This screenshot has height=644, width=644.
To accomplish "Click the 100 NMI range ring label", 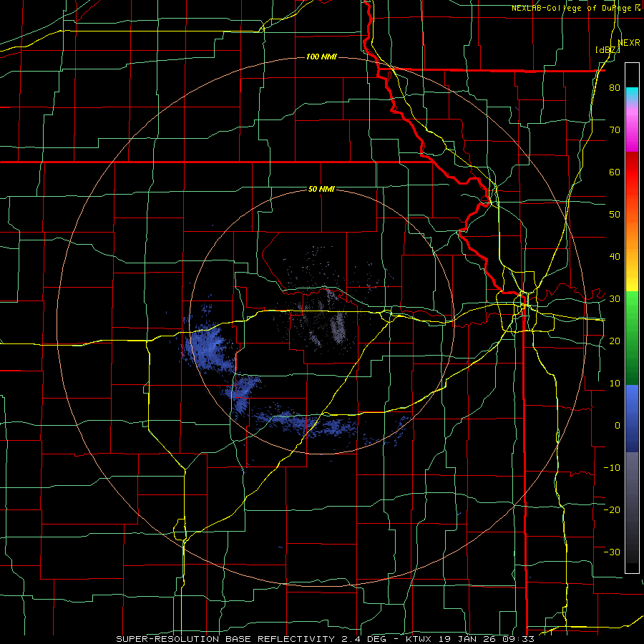I will click(x=321, y=57).
